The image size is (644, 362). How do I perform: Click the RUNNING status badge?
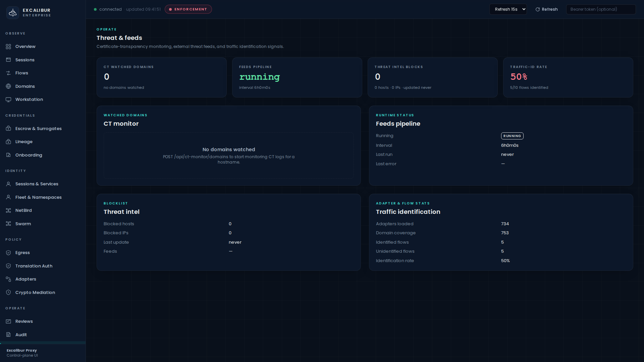point(512,136)
